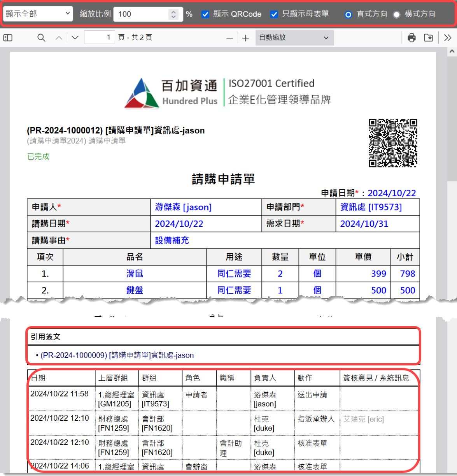457x476 pixels.
Task: Click item name 滑鼠
Action: click(135, 274)
